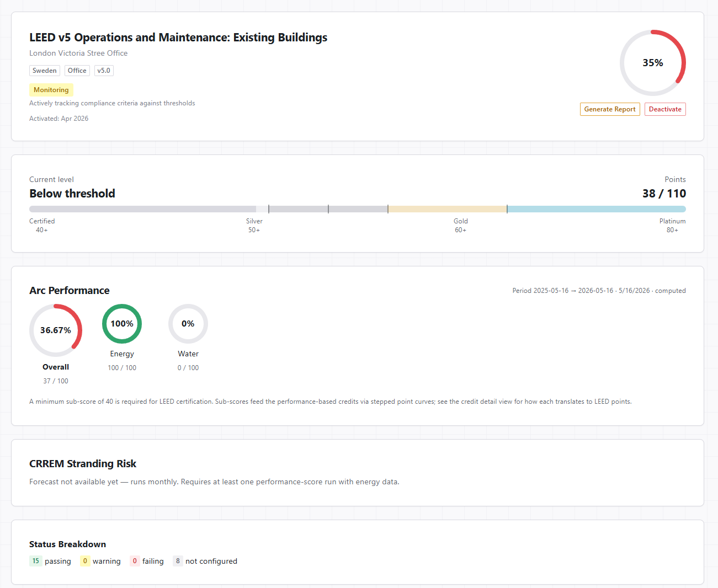
Task: Click the Overall 36.67% performance ring
Action: (56, 330)
